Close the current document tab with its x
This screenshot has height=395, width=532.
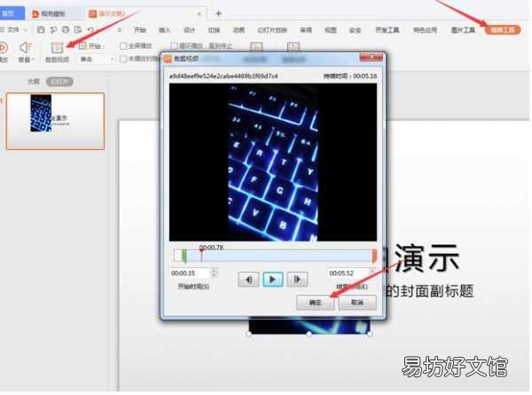click(199, 14)
